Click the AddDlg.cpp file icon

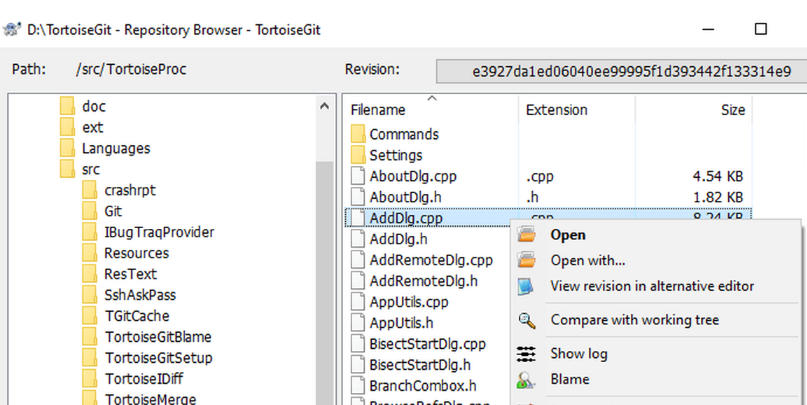pyautogui.click(x=358, y=218)
